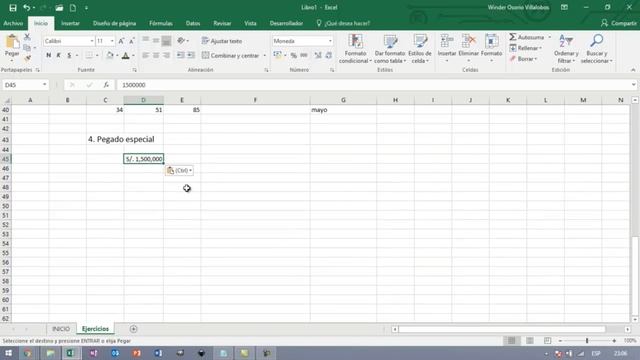Click increase decimals icon
This screenshot has height=360, width=640.
[318, 55]
